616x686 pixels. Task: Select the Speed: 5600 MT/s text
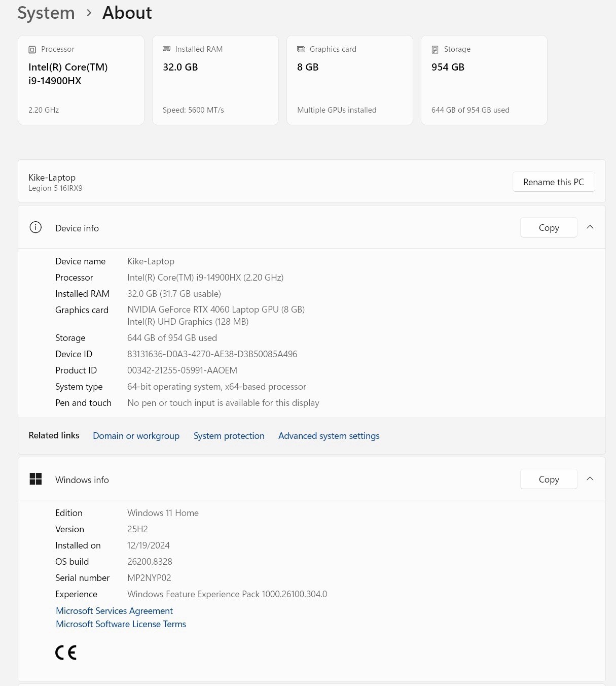[x=193, y=110]
